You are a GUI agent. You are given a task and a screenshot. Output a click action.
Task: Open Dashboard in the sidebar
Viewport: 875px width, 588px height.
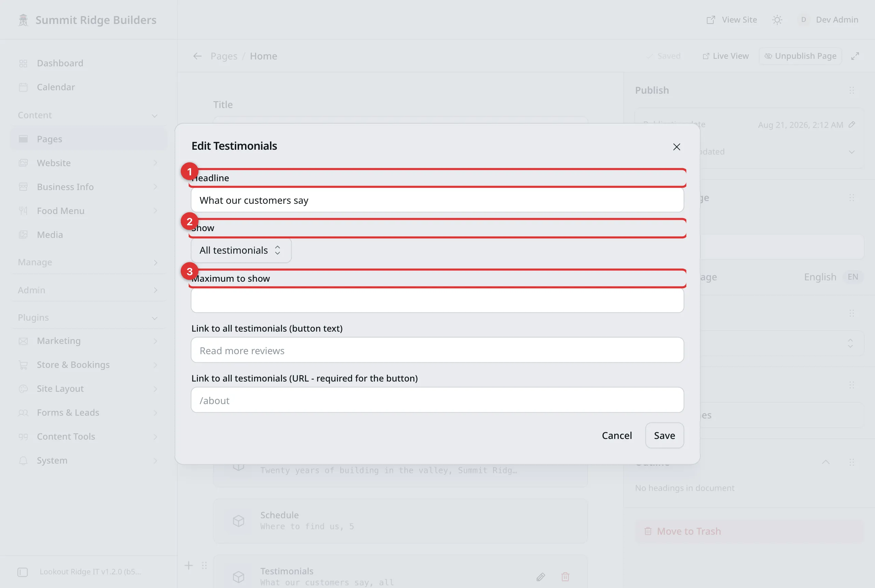(89, 63)
